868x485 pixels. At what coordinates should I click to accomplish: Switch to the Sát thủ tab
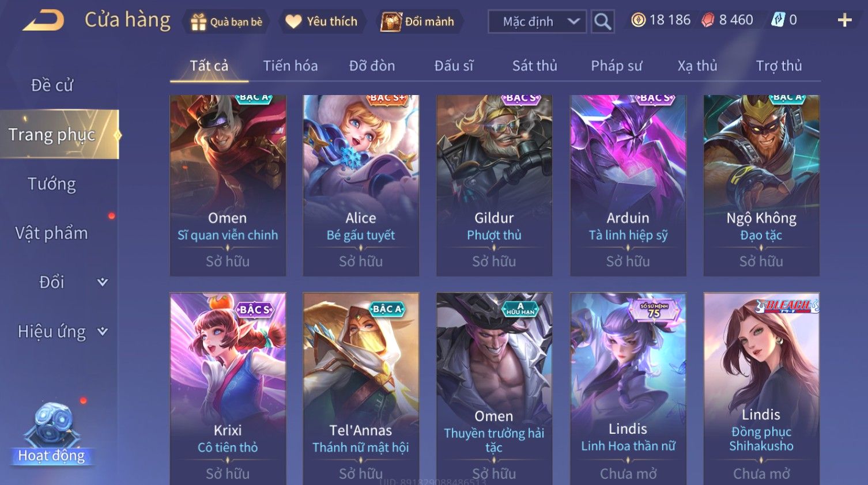(535, 66)
